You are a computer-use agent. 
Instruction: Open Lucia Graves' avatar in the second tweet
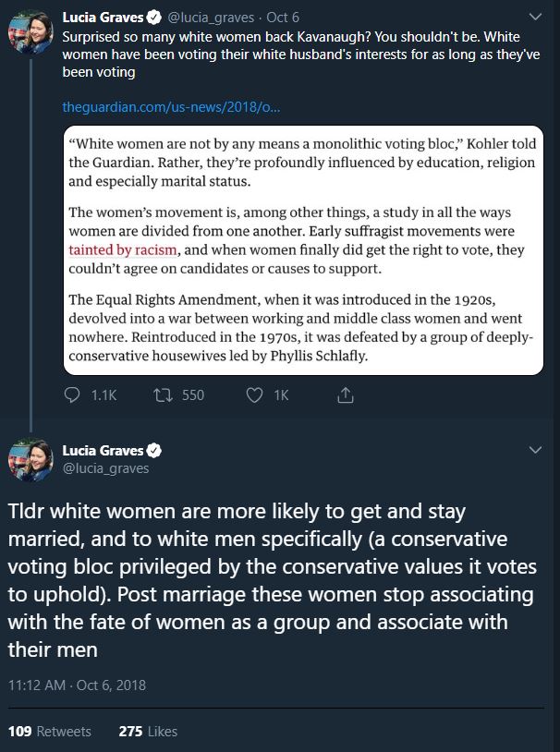(x=29, y=459)
